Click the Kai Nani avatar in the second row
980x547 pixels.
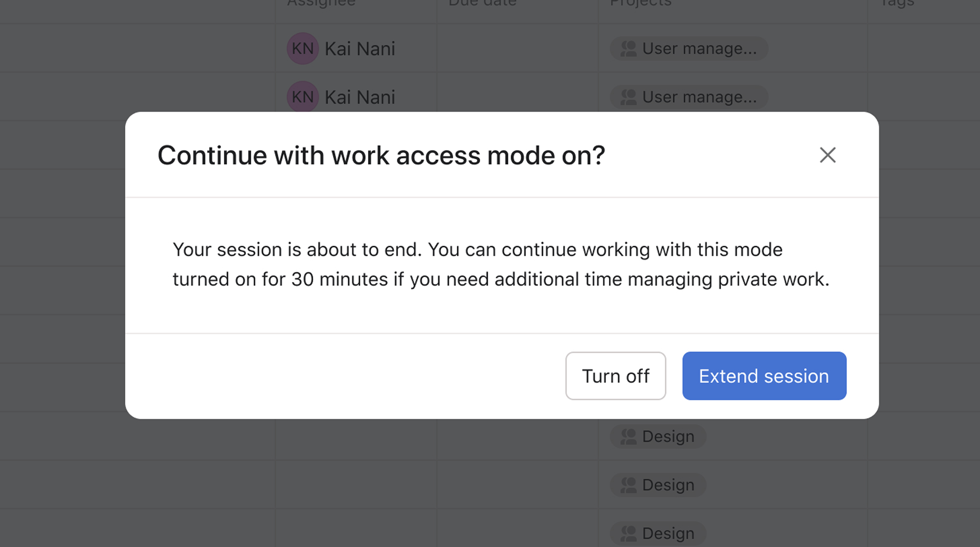pos(302,97)
